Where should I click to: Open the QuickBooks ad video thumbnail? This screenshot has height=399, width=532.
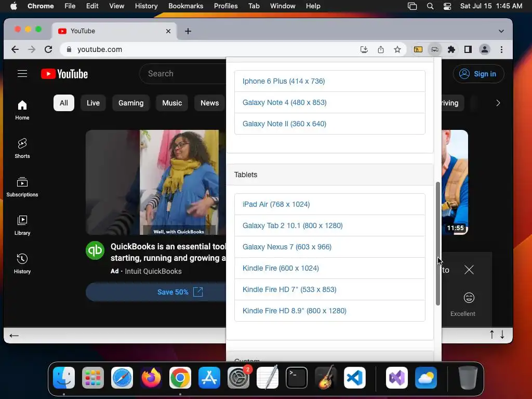pyautogui.click(x=156, y=182)
